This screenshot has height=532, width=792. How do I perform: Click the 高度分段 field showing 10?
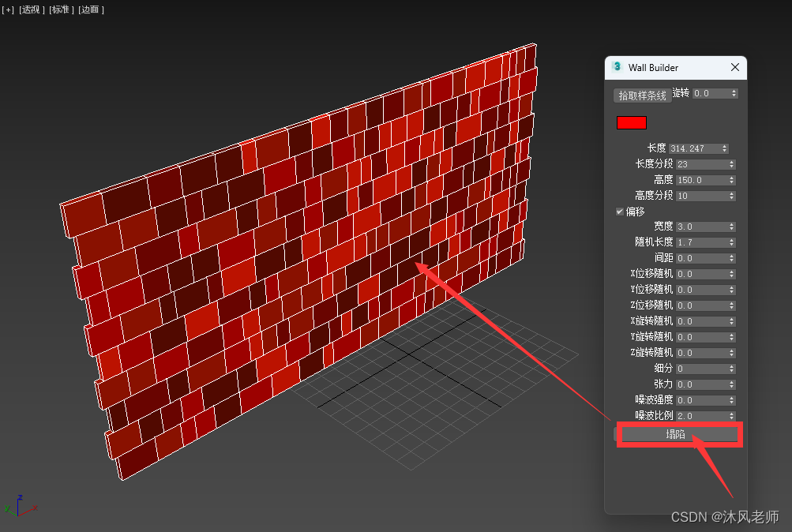pos(702,196)
